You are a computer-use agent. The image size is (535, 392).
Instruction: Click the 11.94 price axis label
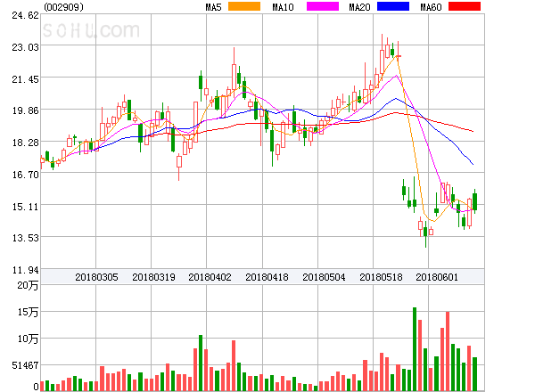(25, 270)
